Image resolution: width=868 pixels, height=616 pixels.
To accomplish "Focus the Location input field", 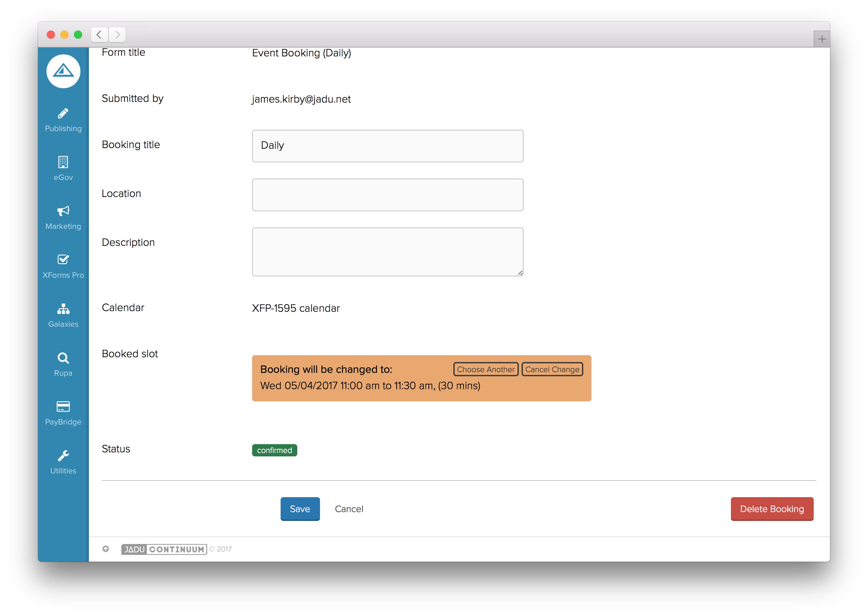I will (x=388, y=195).
